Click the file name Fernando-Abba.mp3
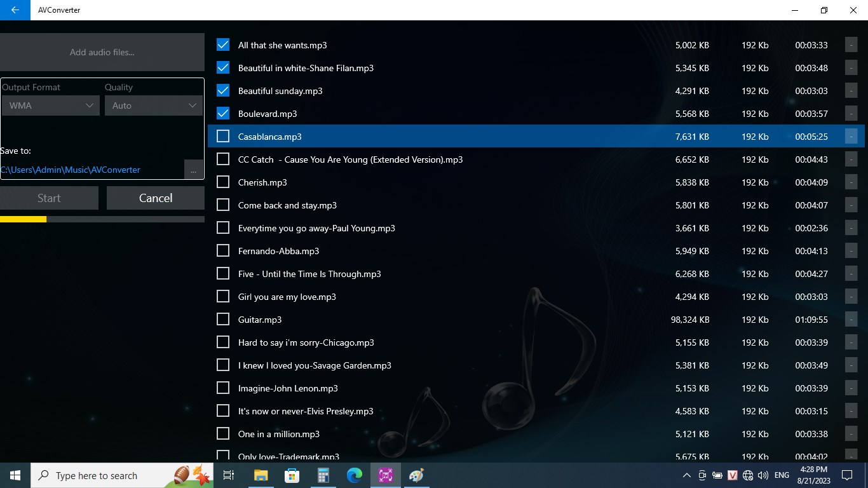This screenshot has width=868, height=488. 278,251
